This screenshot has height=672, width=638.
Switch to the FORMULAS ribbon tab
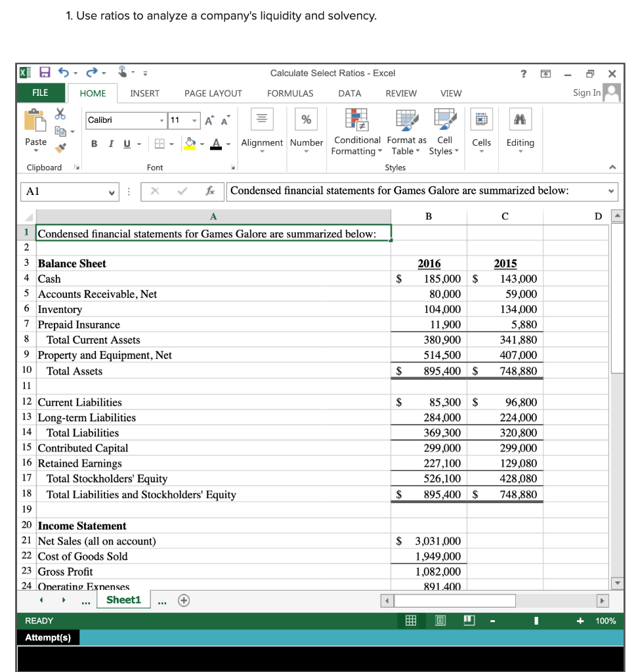tap(289, 93)
